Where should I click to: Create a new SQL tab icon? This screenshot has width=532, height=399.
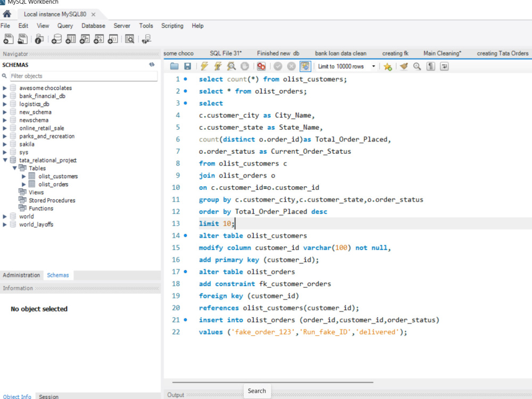click(8, 39)
